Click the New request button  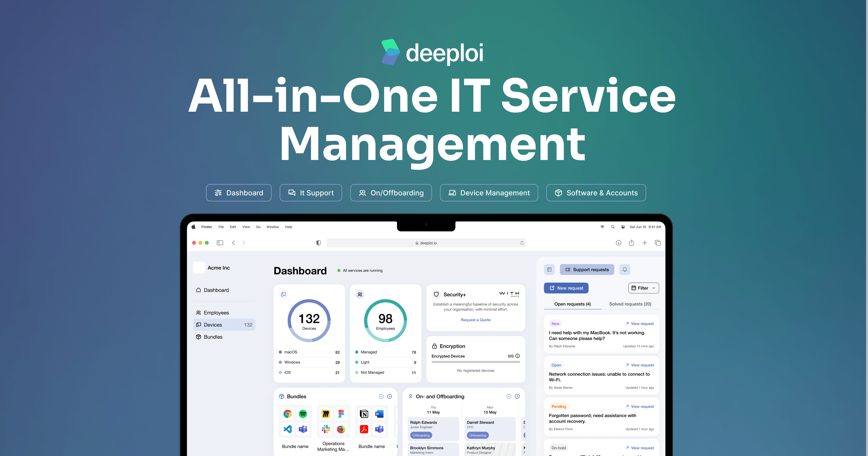pyautogui.click(x=566, y=288)
